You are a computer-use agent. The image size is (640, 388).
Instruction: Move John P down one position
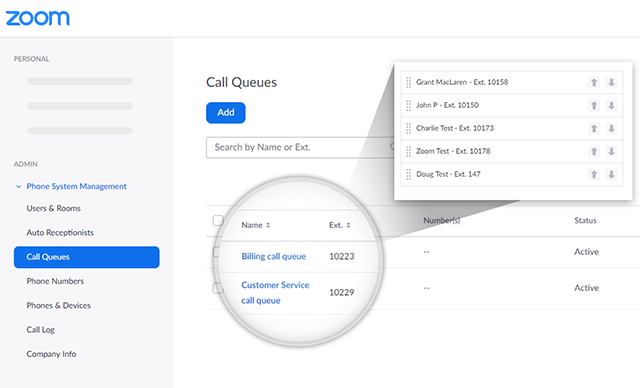[611, 105]
